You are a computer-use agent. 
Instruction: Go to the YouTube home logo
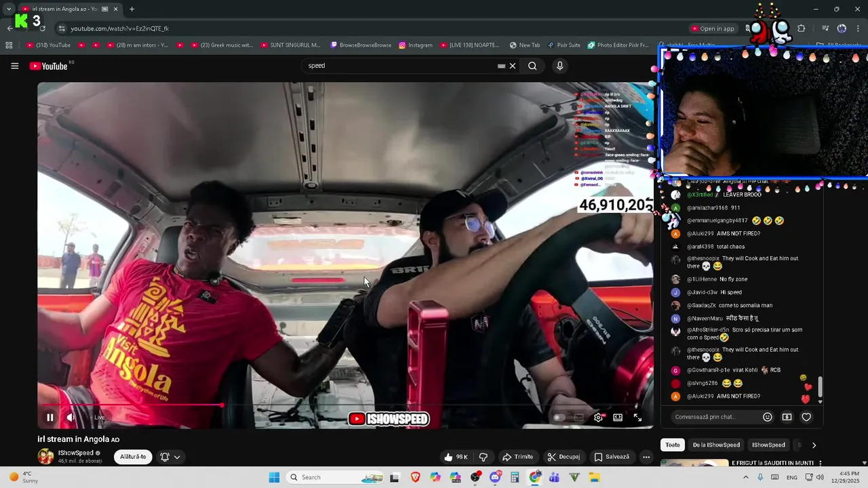(49, 66)
